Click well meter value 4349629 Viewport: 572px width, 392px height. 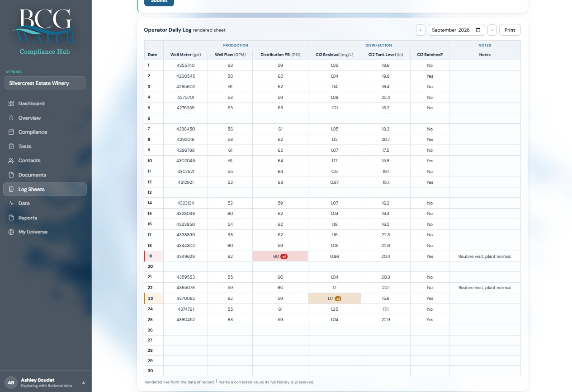click(185, 257)
